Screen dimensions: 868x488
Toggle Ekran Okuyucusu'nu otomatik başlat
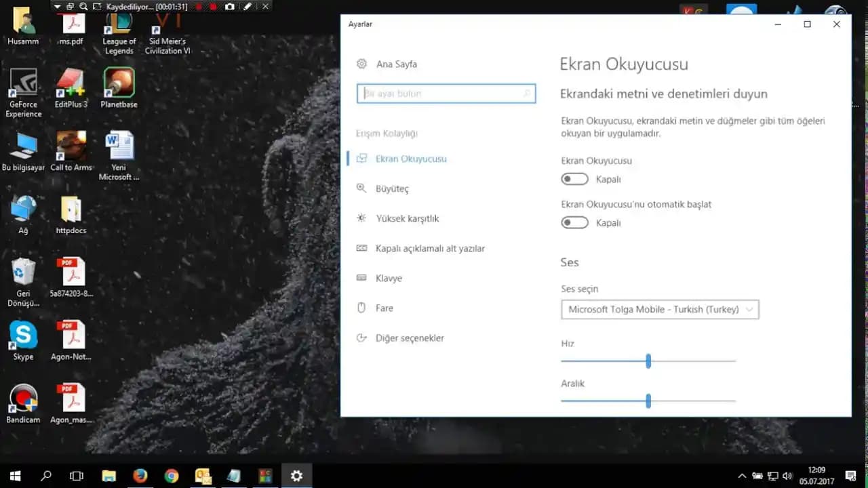(x=574, y=222)
